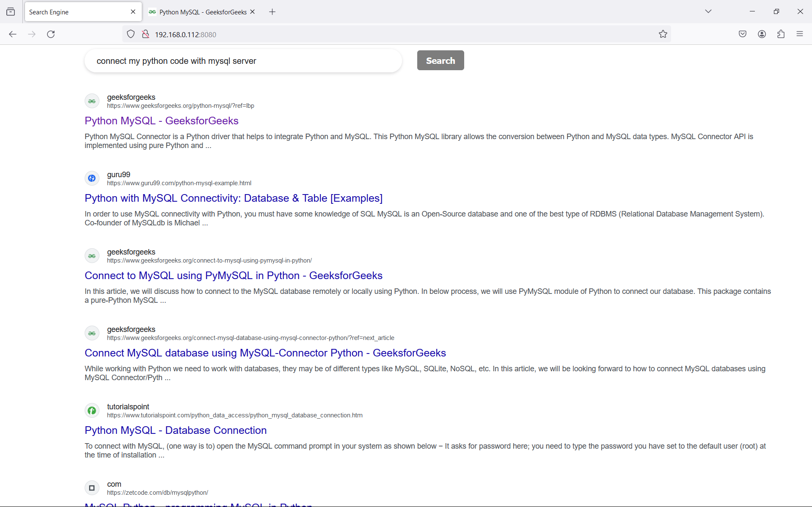This screenshot has width=812, height=507.
Task: Open the tracking protection shield icon
Action: (131, 34)
